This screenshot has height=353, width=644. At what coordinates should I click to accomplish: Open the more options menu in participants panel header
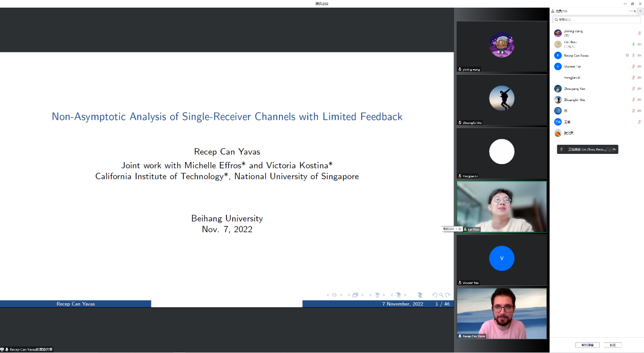(x=630, y=11)
